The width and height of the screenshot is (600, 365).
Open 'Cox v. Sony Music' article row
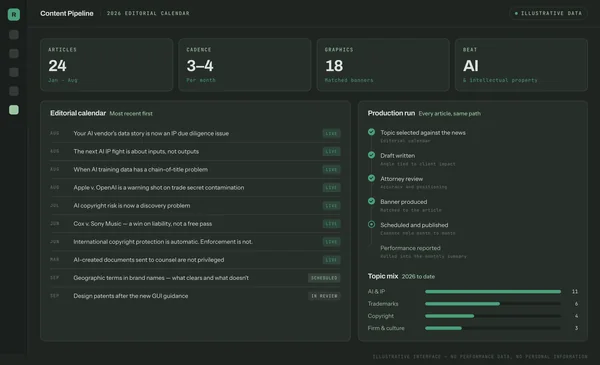click(195, 224)
